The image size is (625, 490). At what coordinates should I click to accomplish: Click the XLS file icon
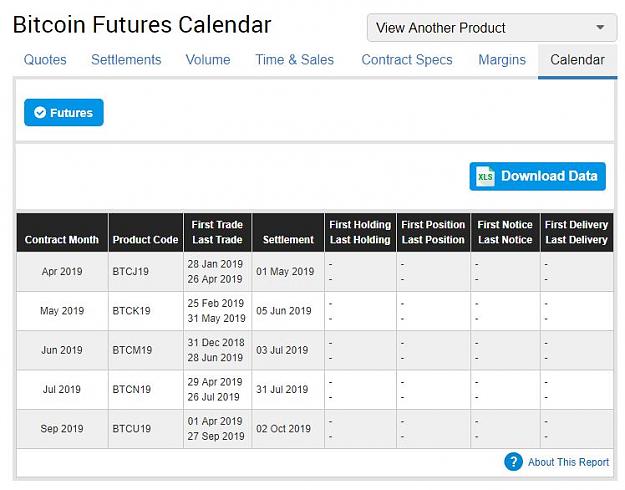485,176
